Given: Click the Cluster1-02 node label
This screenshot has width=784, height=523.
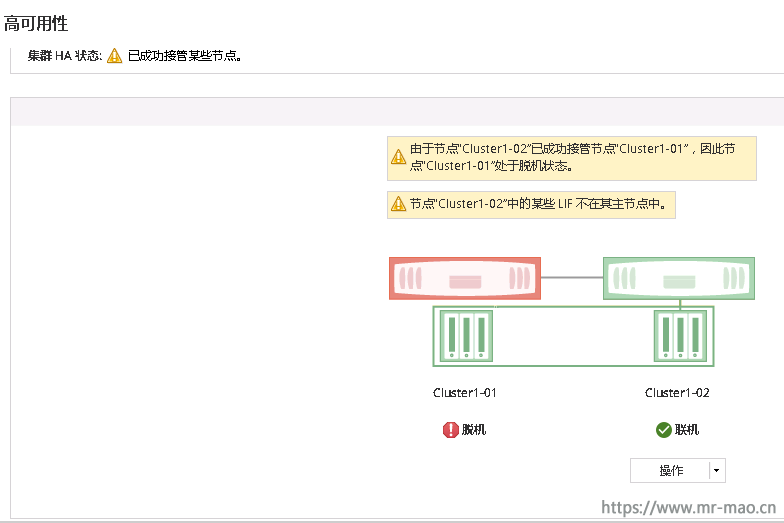Looking at the screenshot, I should click(x=677, y=393).
